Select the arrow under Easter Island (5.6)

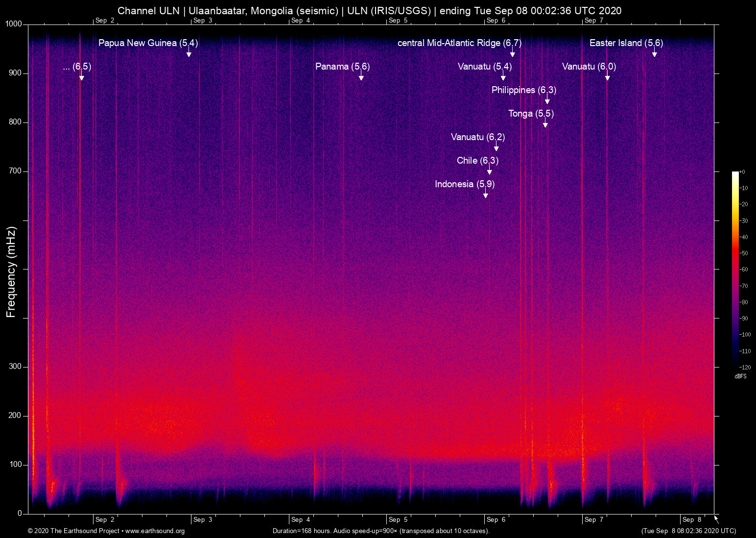(x=654, y=53)
